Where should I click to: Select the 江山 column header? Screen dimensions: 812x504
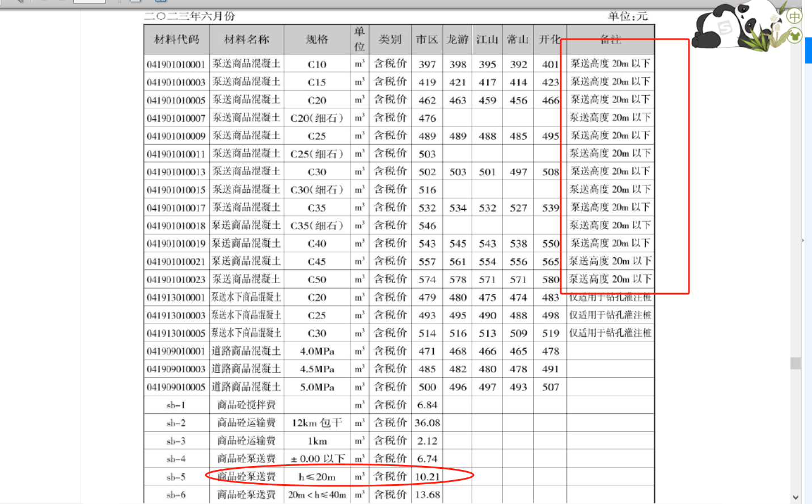pos(487,39)
